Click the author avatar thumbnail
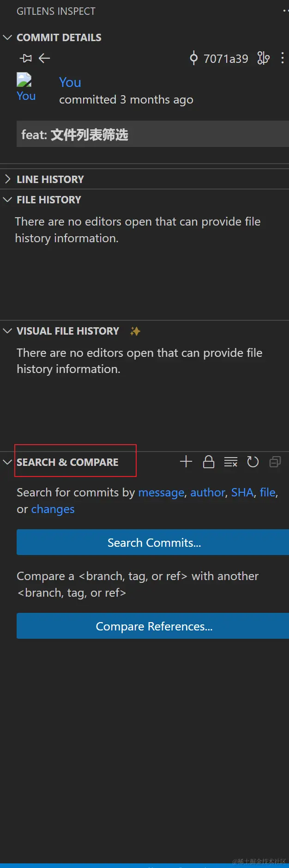289x868 pixels. [x=24, y=80]
